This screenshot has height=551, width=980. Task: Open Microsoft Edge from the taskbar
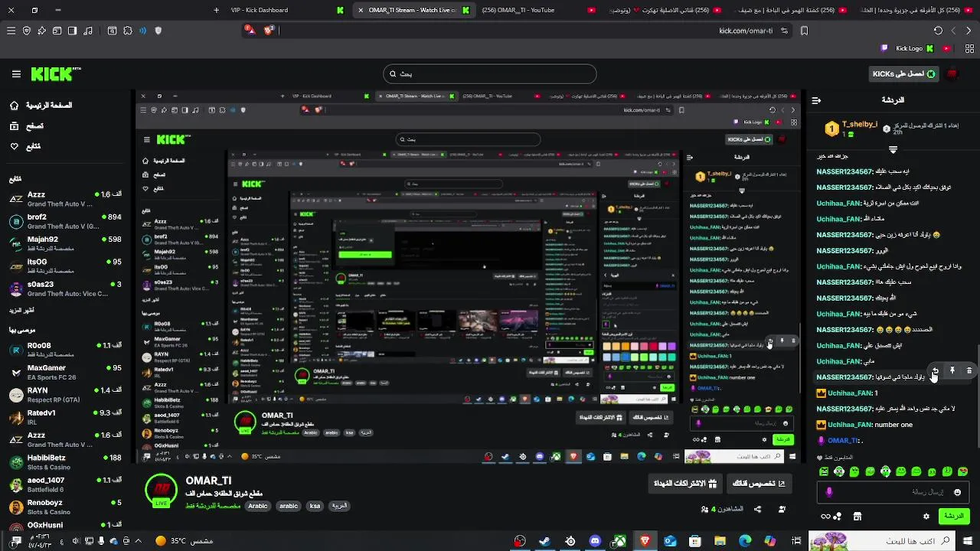coord(745,541)
